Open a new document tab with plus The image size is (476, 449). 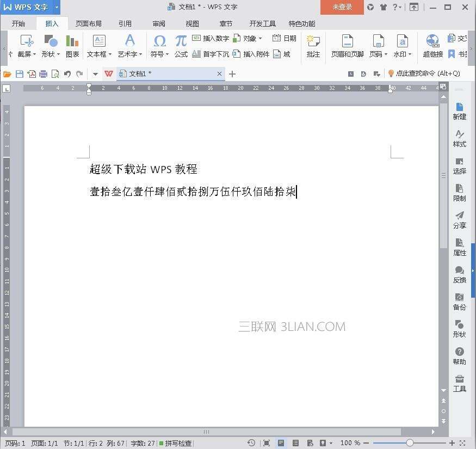(x=232, y=74)
